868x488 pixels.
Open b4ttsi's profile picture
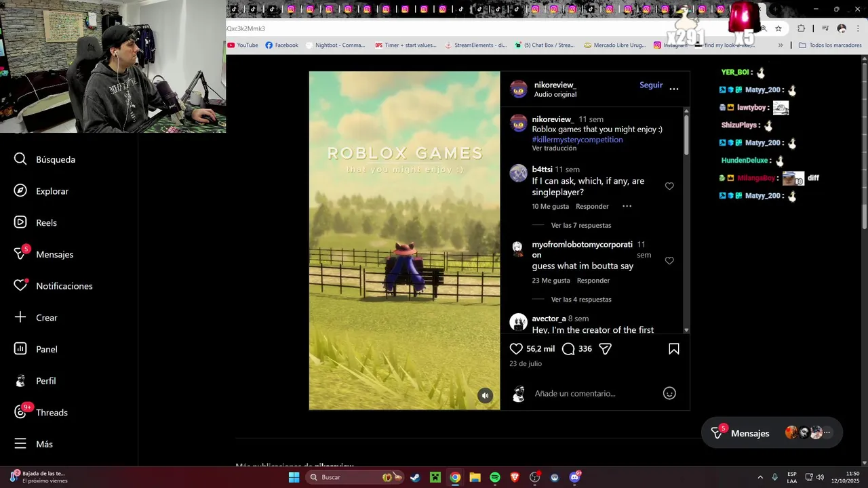click(519, 173)
